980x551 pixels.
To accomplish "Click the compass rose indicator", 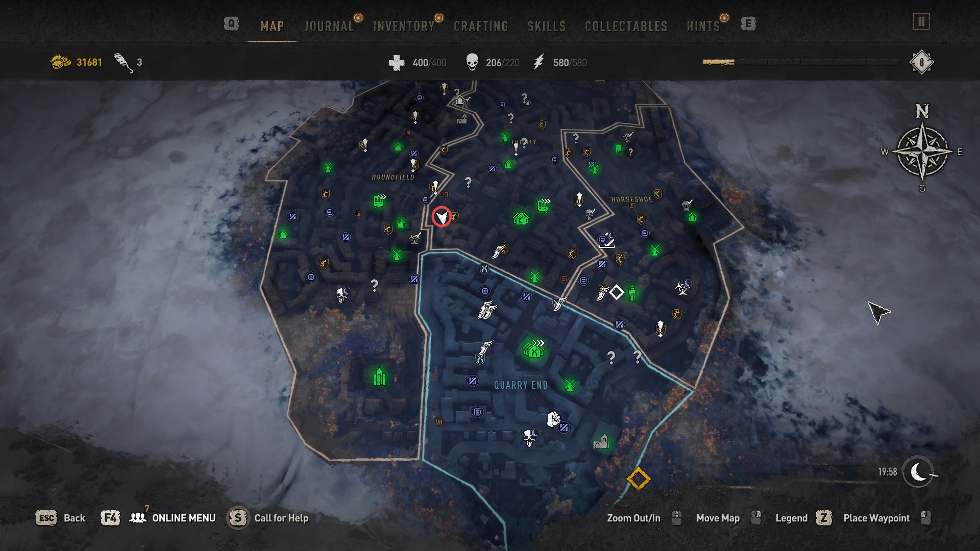I will [922, 151].
